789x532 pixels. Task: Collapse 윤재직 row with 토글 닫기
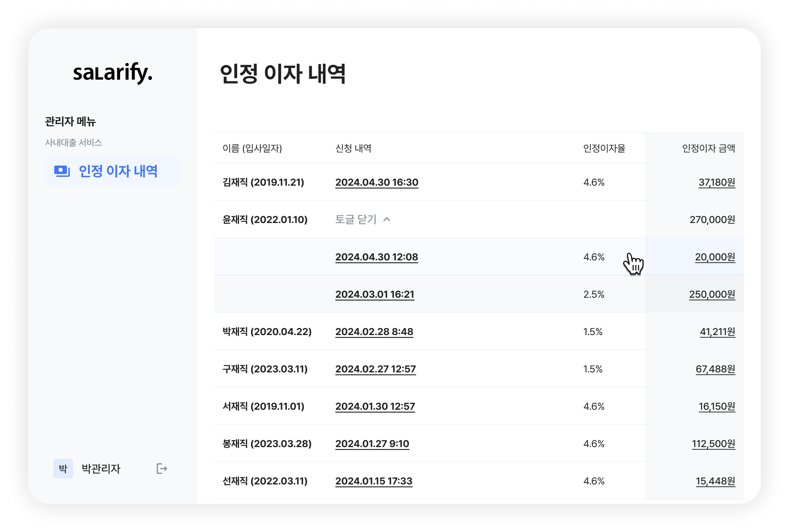[x=356, y=219]
